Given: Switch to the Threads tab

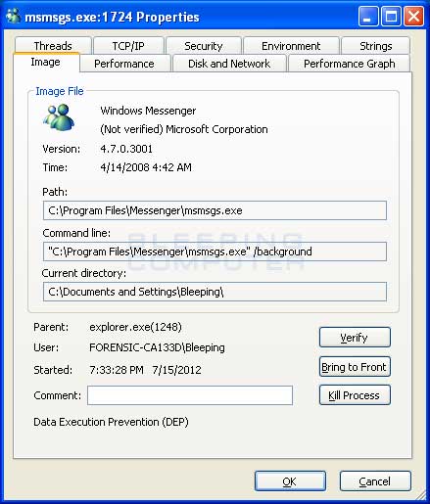Looking at the screenshot, I should (53, 46).
